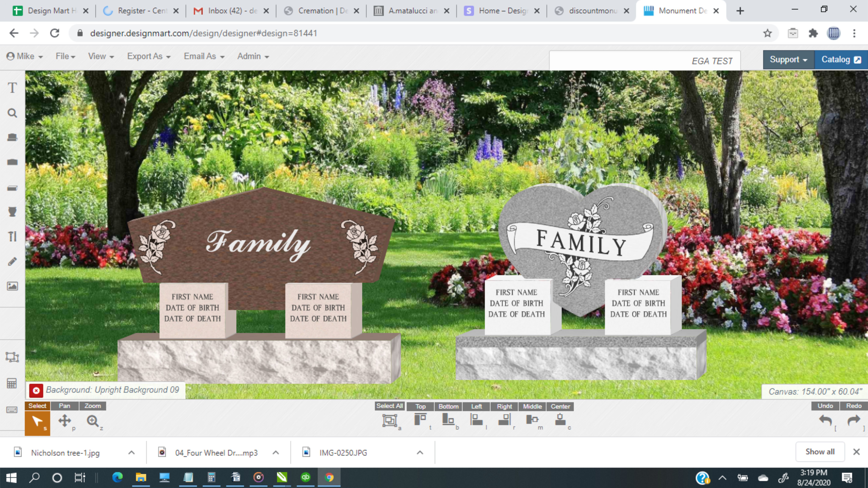Screen dimensions: 868x488
Task: Click the Zoom tool label
Action: 93,406
